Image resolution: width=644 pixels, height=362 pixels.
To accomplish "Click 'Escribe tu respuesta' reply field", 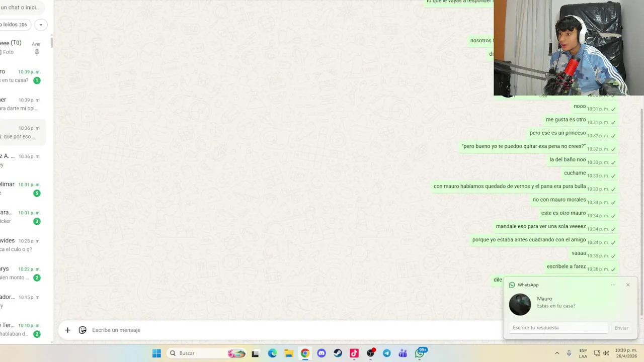I will coord(558,328).
